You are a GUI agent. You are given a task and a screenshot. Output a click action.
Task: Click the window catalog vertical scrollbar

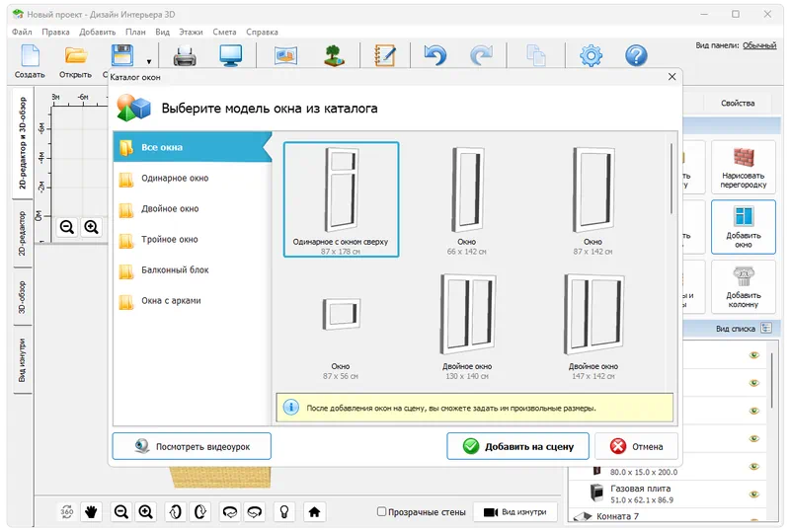[672, 178]
